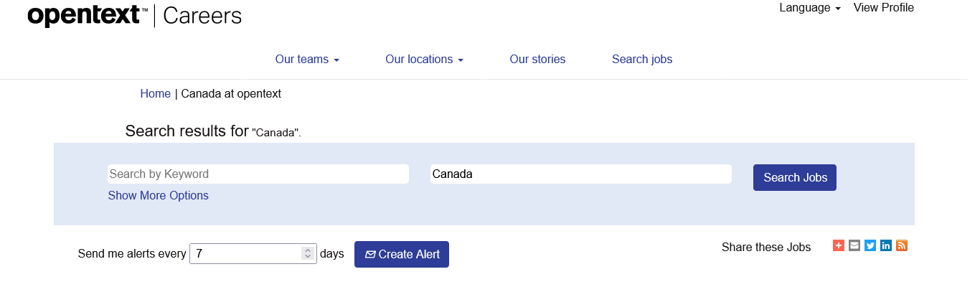Open the Our locations dropdown menu
The image size is (980, 287).
(x=424, y=60)
